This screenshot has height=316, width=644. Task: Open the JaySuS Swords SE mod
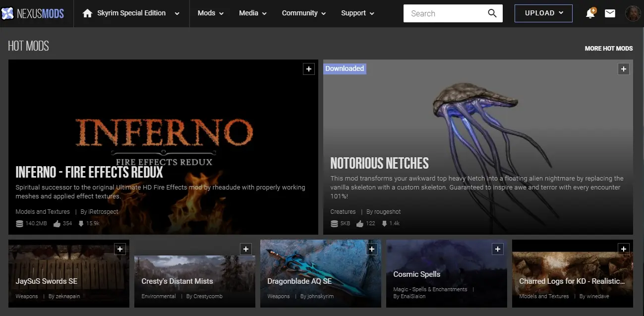[x=47, y=281]
